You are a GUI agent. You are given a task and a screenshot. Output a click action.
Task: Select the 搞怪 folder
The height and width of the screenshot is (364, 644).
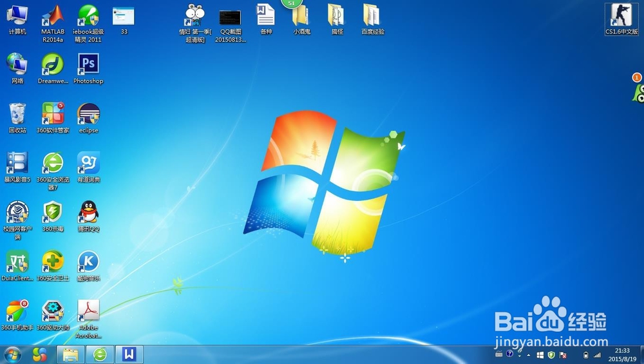point(337,20)
